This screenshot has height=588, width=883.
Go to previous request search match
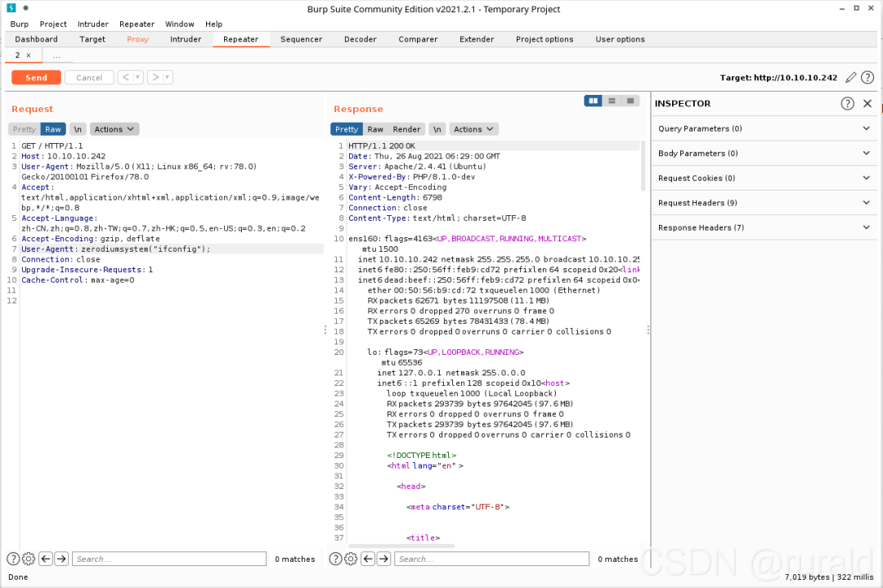click(x=46, y=559)
